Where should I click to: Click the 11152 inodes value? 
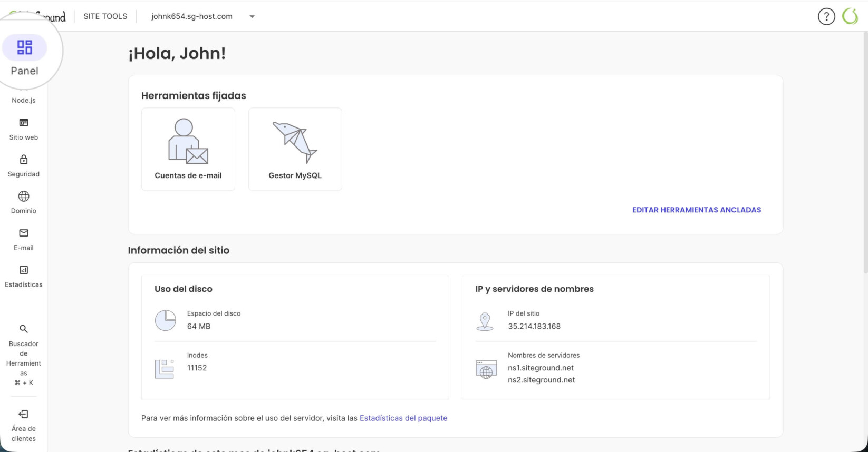(x=197, y=368)
